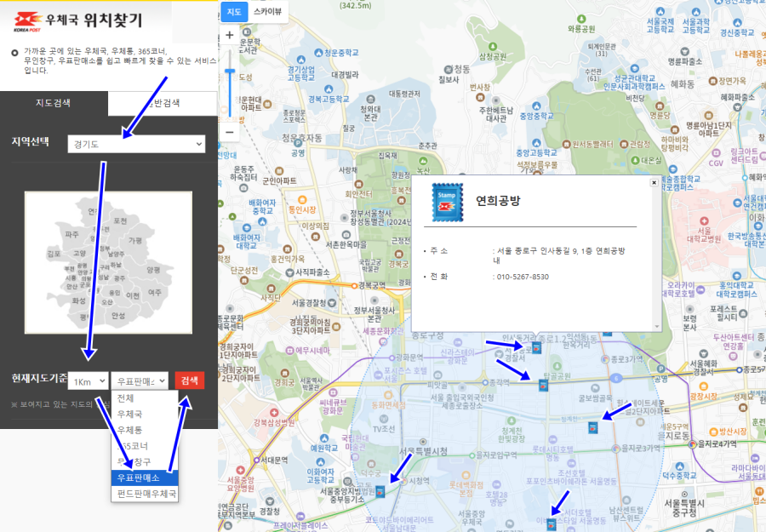Open the 1Km distance dropdown
The width and height of the screenshot is (766, 532).
(x=88, y=381)
